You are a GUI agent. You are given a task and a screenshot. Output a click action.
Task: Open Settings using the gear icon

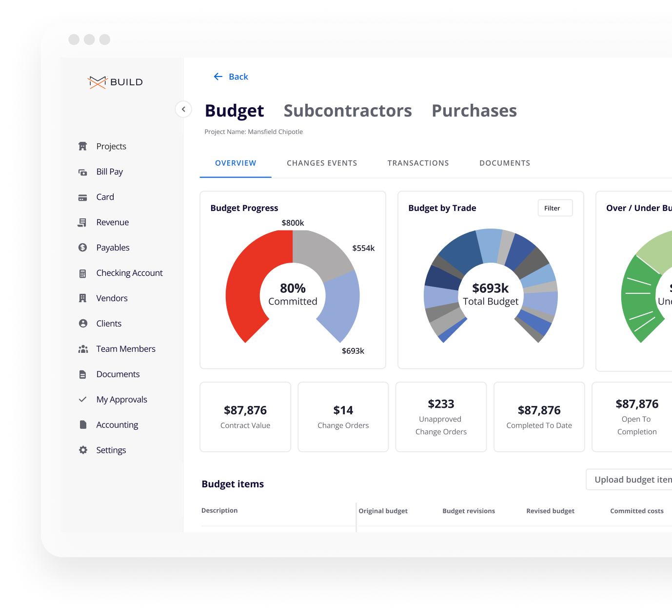point(83,450)
